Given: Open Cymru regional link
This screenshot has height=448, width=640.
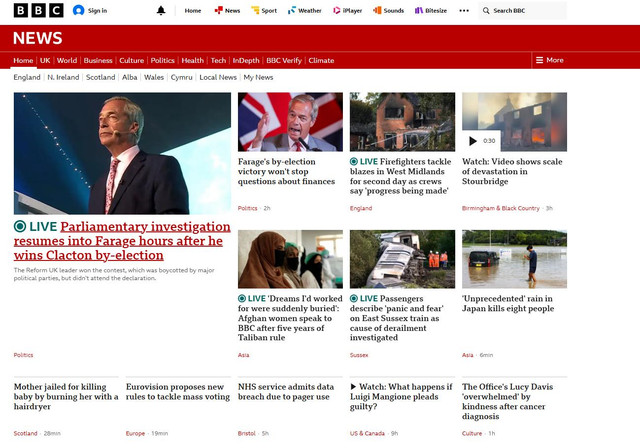Looking at the screenshot, I should tap(181, 77).
